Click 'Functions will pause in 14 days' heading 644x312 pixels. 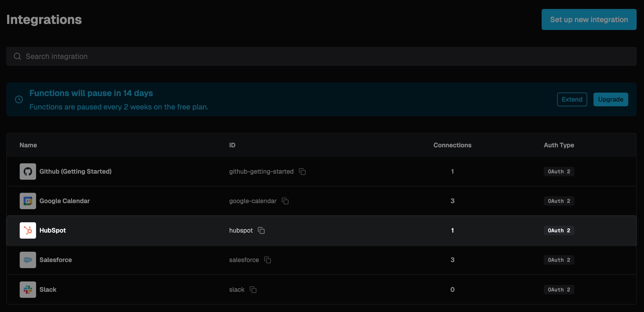tap(91, 93)
